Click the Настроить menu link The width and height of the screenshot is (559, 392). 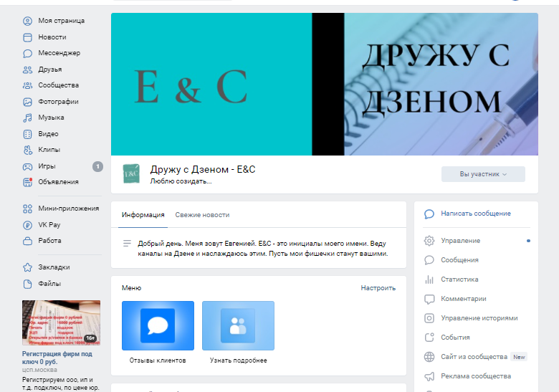pyautogui.click(x=378, y=288)
